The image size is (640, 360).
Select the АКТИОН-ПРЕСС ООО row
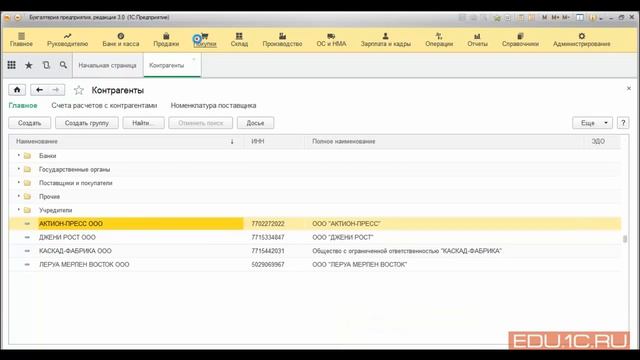point(315,224)
